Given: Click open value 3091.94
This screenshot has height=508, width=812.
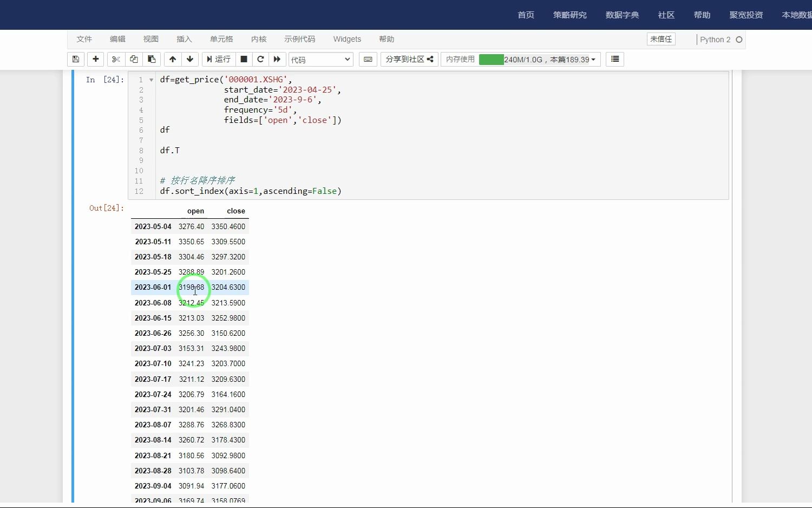Looking at the screenshot, I should point(192,486).
